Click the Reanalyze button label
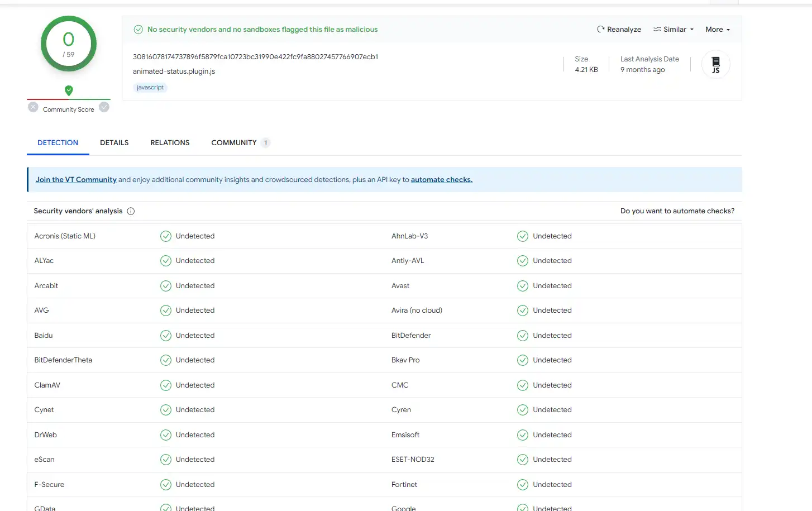This screenshot has width=812, height=511. pos(624,30)
